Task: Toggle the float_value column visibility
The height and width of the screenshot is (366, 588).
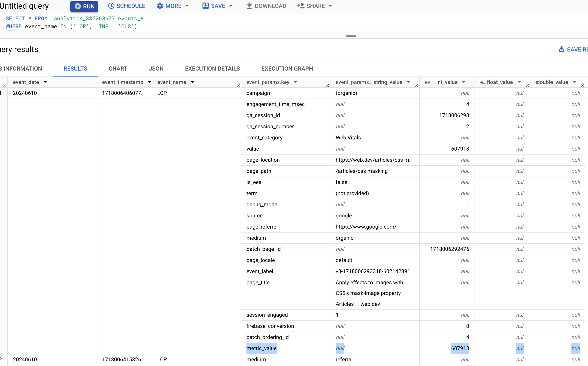Action: pos(519,82)
